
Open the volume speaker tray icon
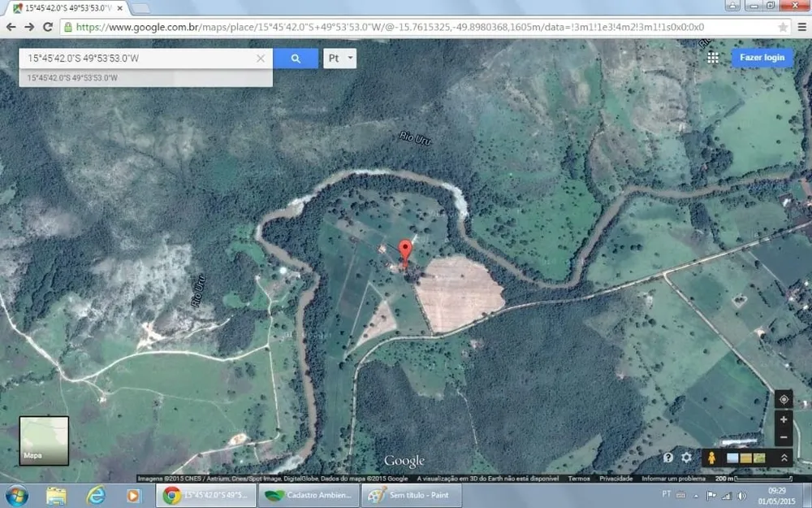741,496
